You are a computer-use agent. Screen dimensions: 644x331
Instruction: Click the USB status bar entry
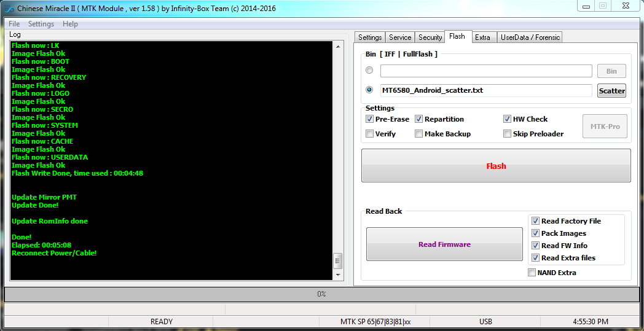coord(485,322)
